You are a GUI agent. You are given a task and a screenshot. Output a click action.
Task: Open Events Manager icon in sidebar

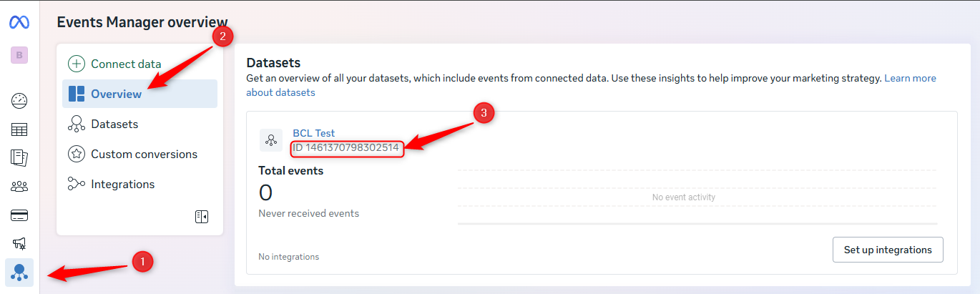click(x=19, y=272)
